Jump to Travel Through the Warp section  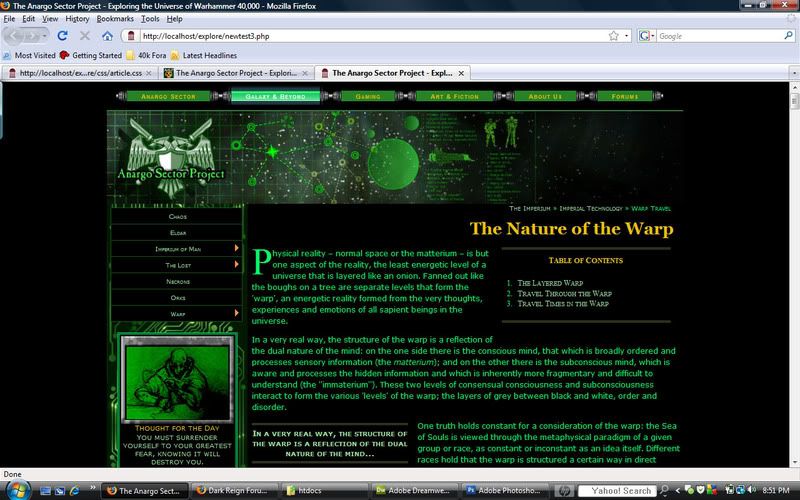[x=564, y=293]
